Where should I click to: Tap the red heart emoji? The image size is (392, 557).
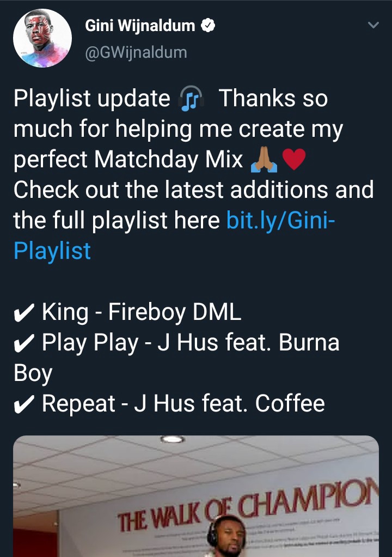(x=293, y=160)
